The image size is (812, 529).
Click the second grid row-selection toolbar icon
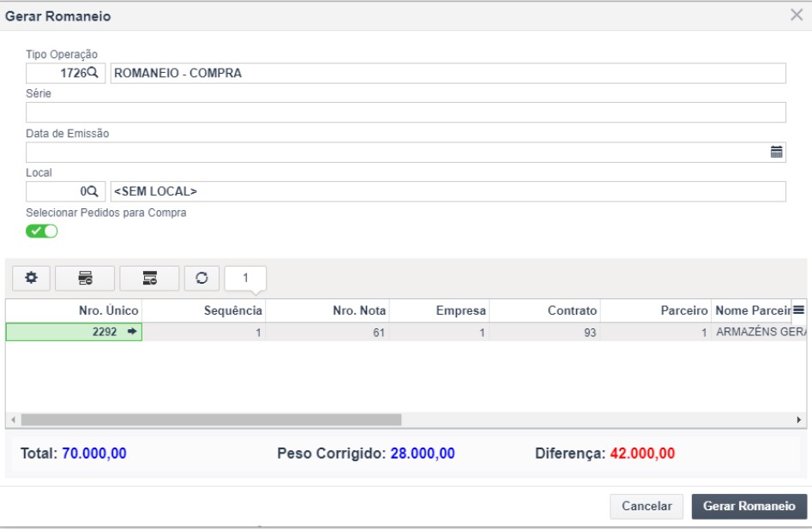tap(150, 278)
